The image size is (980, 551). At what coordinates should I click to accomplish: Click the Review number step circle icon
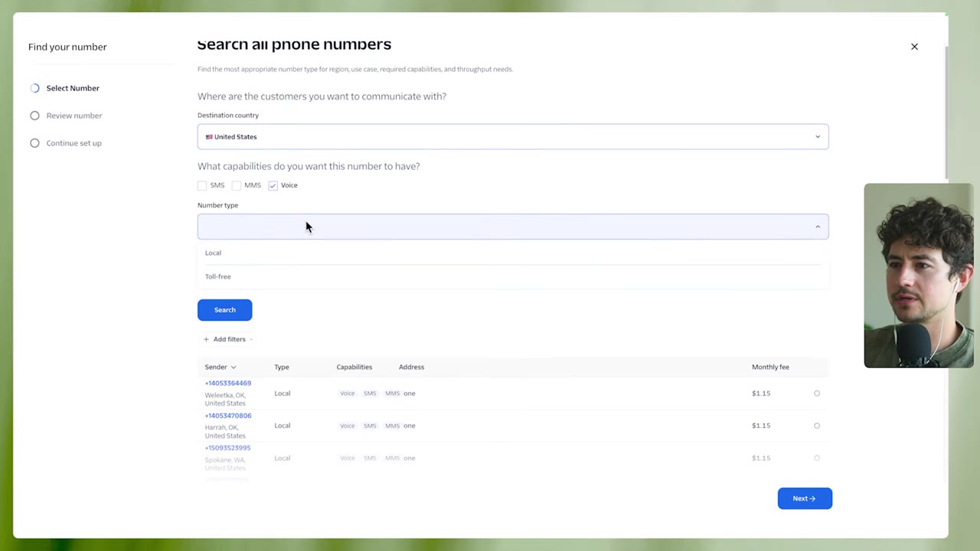34,116
